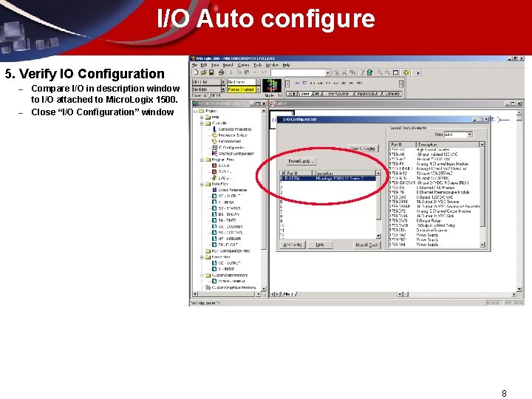Open Controller Properties in project tree
The width and height of the screenshot is (532, 399).
click(234, 129)
